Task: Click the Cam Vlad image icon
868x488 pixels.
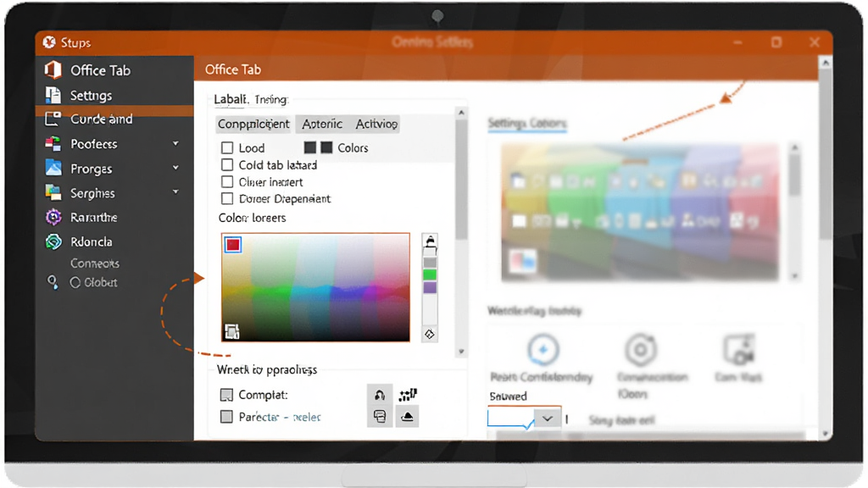Action: point(739,350)
